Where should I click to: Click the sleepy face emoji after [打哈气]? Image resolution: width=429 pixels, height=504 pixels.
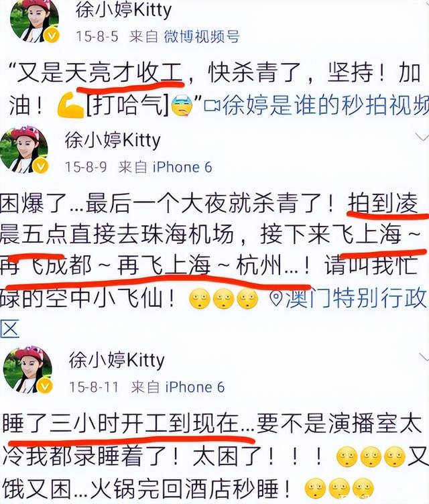(x=182, y=106)
